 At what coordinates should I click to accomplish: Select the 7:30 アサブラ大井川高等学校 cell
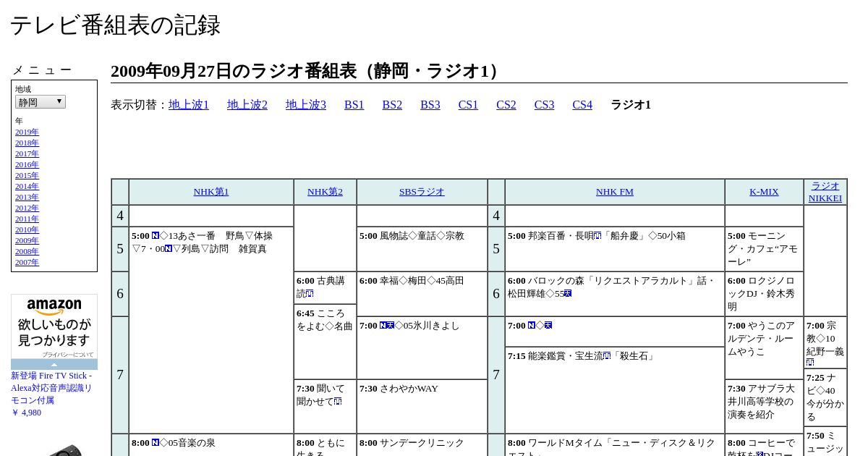(x=764, y=406)
